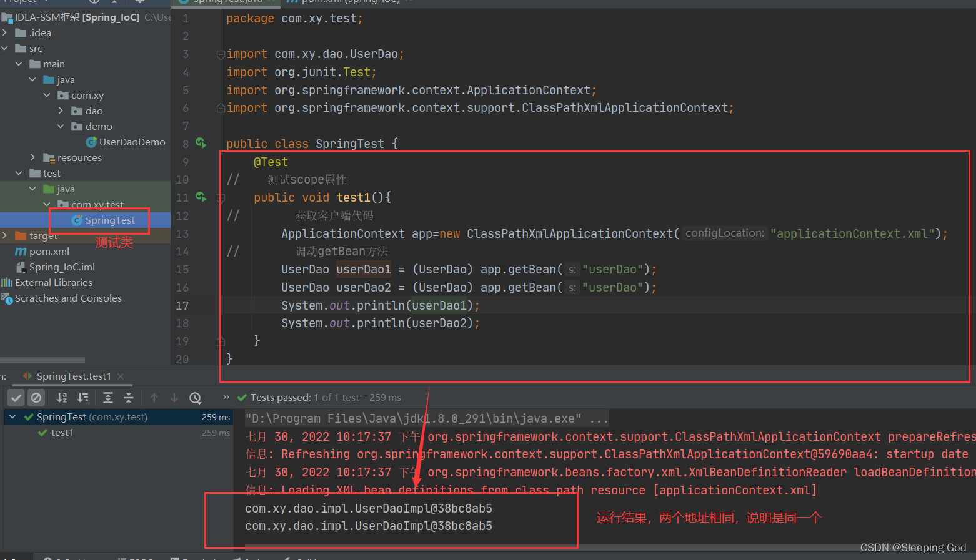This screenshot has width=976, height=560.
Task: Expand the target folder
Action: pos(5,235)
